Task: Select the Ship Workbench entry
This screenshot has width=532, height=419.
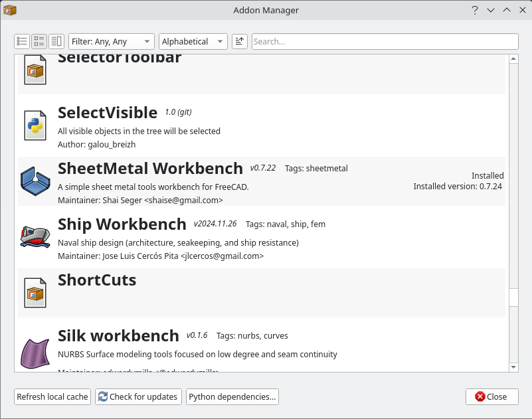Action: click(199, 236)
